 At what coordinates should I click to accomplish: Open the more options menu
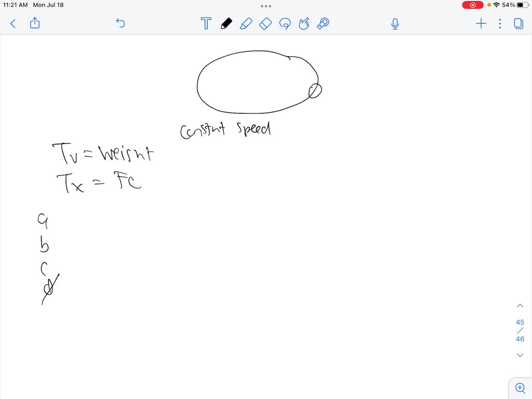pos(499,23)
